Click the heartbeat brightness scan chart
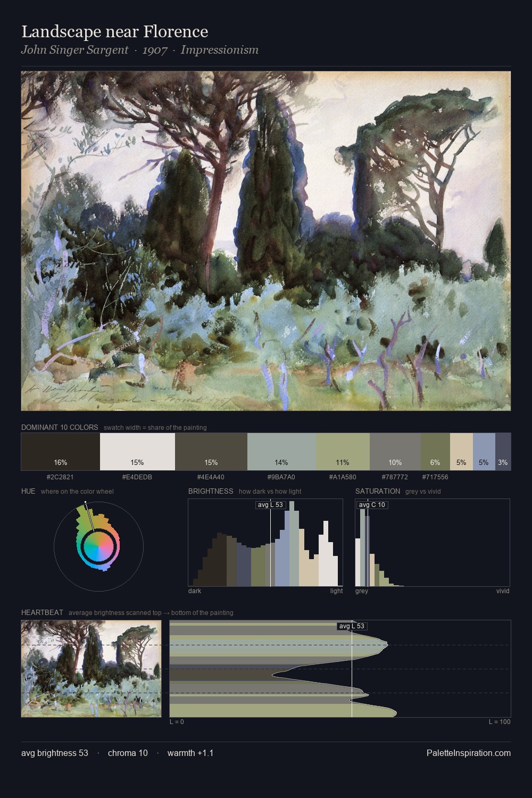 click(x=340, y=669)
